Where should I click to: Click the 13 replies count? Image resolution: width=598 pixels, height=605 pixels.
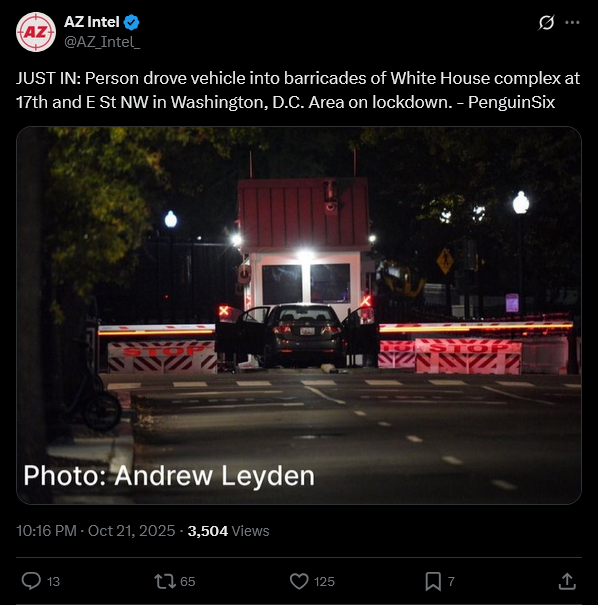coord(53,581)
